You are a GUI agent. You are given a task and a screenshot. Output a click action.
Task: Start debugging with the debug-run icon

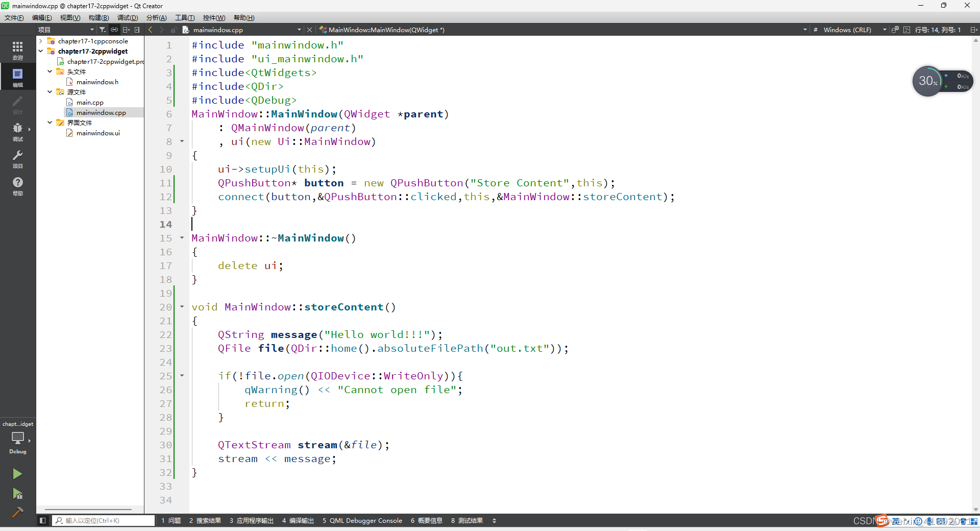pos(17,494)
